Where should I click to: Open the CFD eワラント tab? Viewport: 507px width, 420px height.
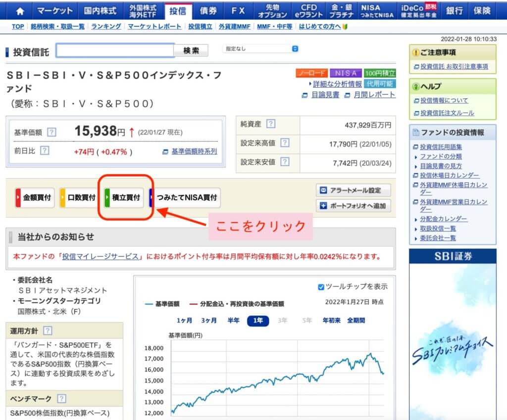309,11
